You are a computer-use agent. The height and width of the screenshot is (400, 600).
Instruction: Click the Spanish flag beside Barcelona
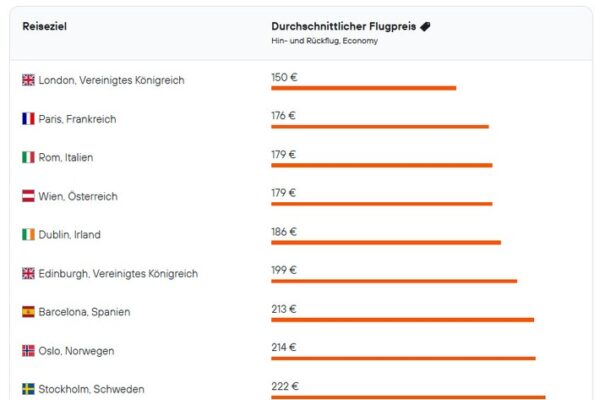tap(28, 312)
